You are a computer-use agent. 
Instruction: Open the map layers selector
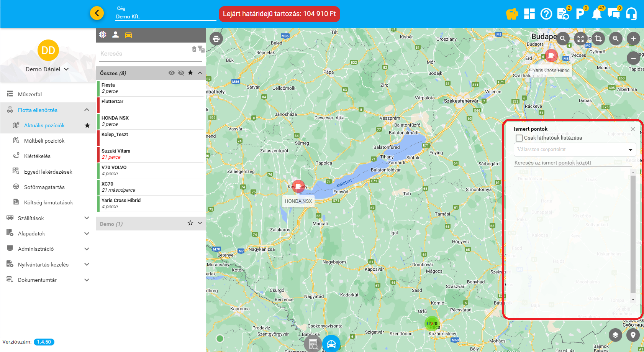615,335
